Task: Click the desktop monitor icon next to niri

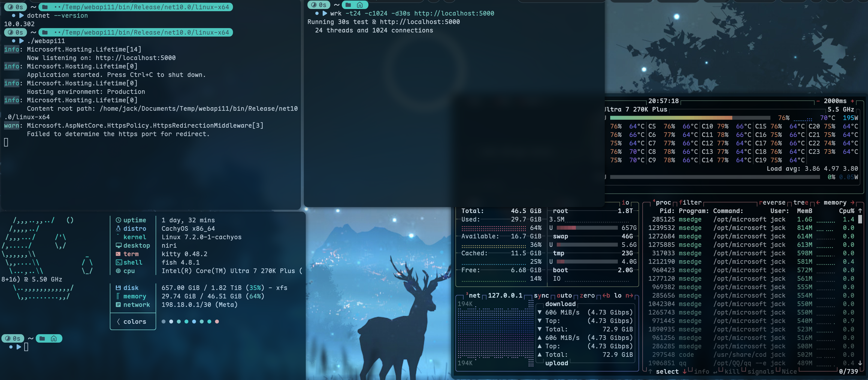Action: [x=118, y=246]
